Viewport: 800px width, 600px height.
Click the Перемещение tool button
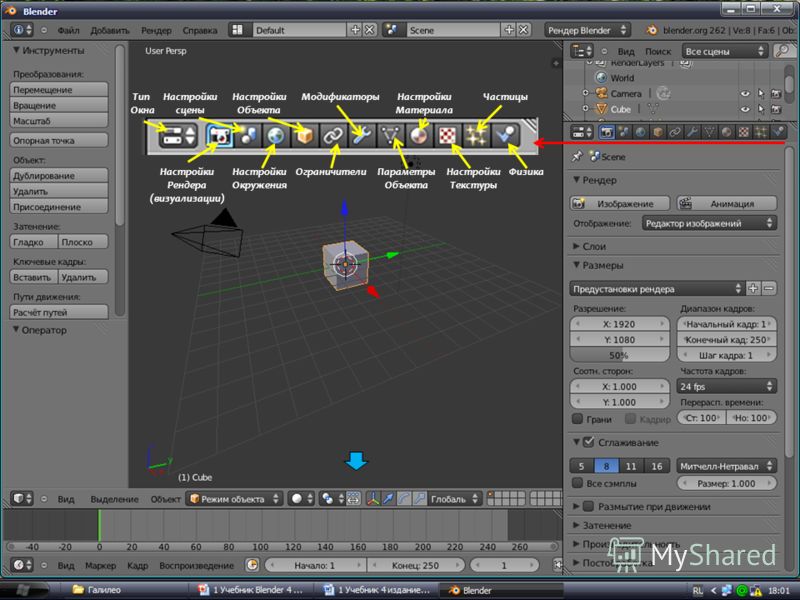[59, 89]
